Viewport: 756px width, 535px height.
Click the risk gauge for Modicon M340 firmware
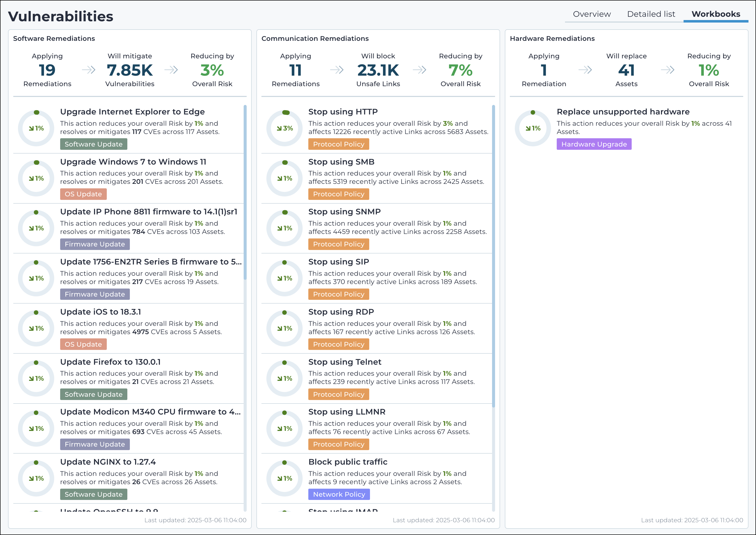36,429
